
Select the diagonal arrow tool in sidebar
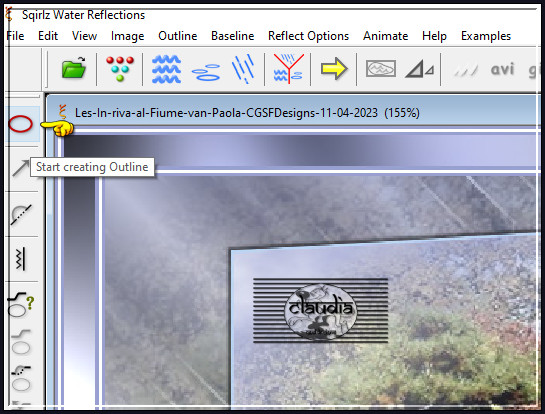coord(20,168)
